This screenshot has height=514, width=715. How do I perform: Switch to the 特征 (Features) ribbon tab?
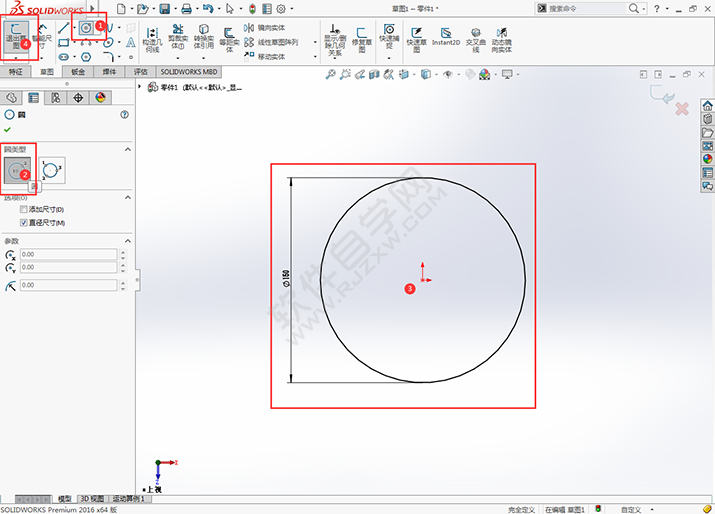point(15,72)
